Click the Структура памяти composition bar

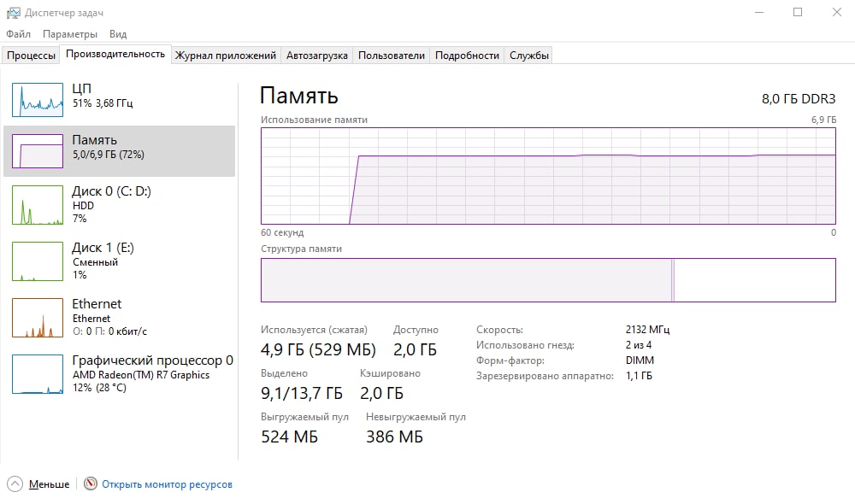(x=547, y=280)
